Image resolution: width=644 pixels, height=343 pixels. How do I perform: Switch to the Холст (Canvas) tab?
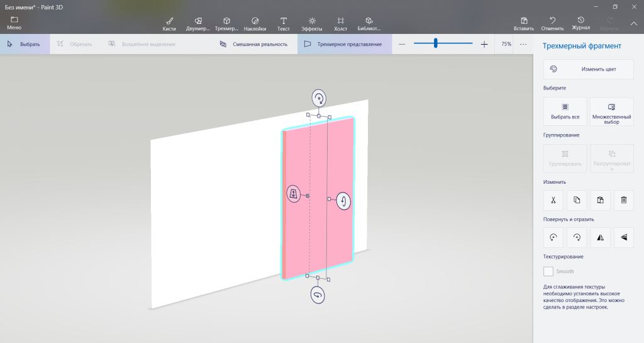point(340,23)
